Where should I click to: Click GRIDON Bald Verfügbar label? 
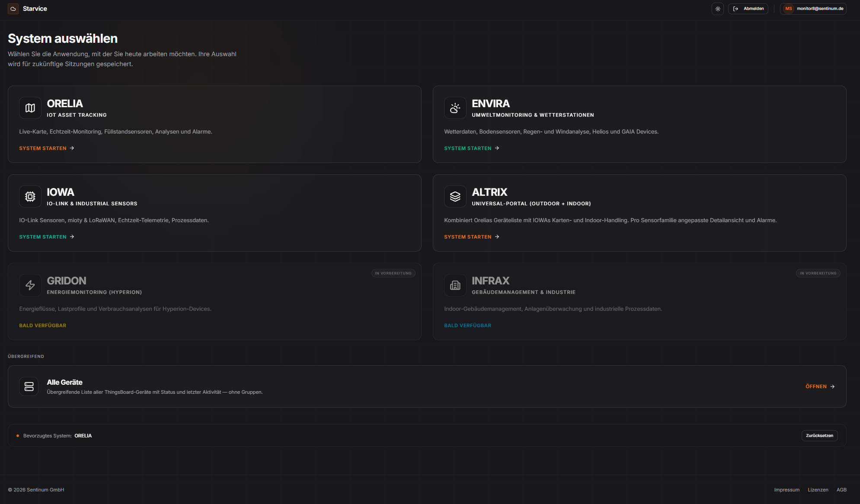(43, 325)
